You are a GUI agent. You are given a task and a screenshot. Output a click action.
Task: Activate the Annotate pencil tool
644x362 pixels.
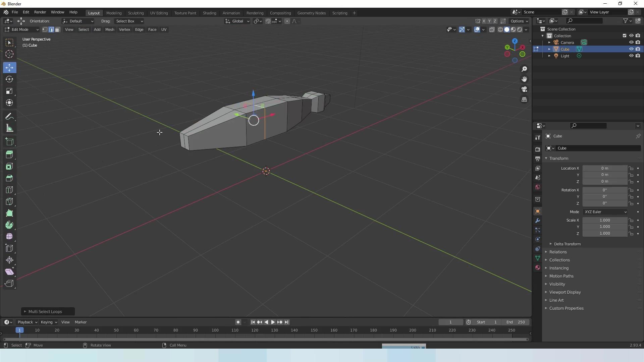[x=9, y=117]
